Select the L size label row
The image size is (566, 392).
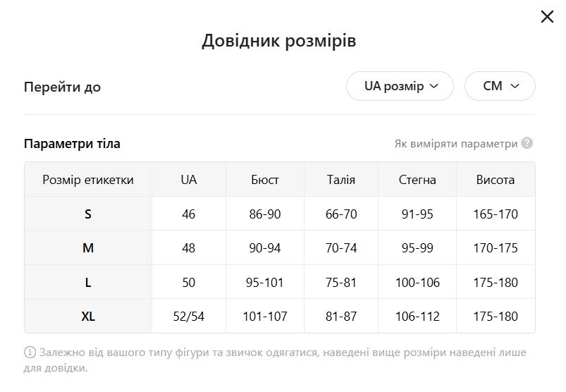88,283
